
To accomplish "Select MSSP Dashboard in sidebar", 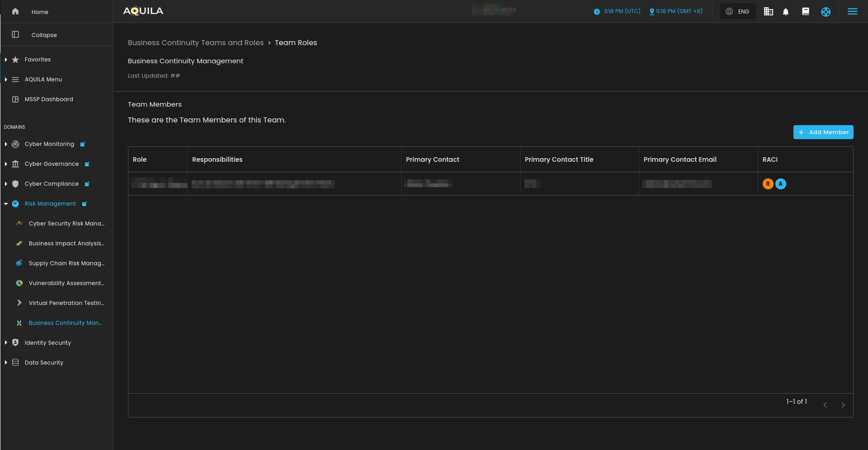I will pyautogui.click(x=49, y=99).
